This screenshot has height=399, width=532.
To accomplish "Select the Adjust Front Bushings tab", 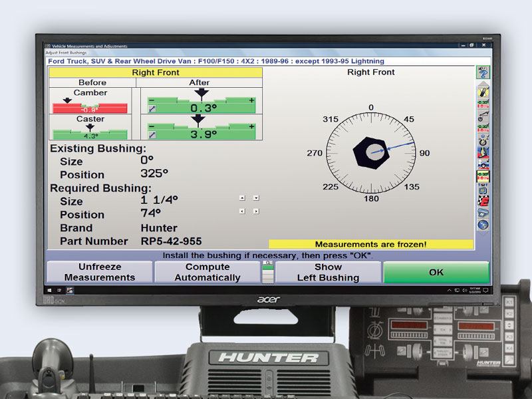I will click(x=65, y=51).
